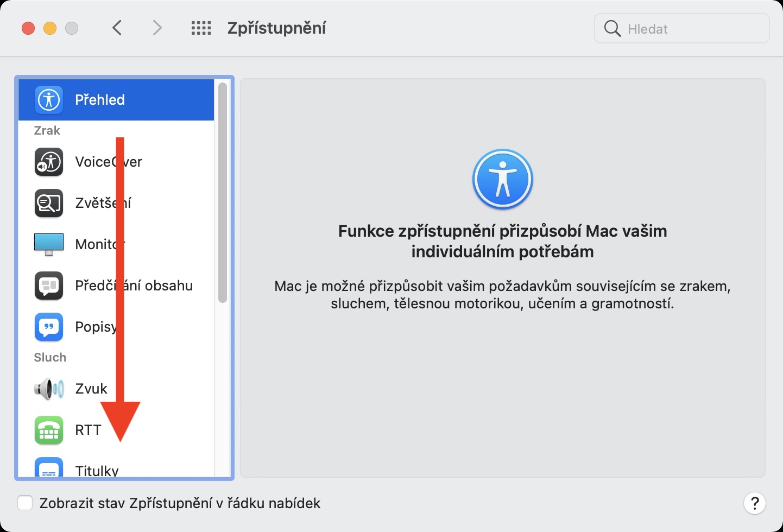Open the Titulky captions icon
783x532 pixels.
click(49, 467)
